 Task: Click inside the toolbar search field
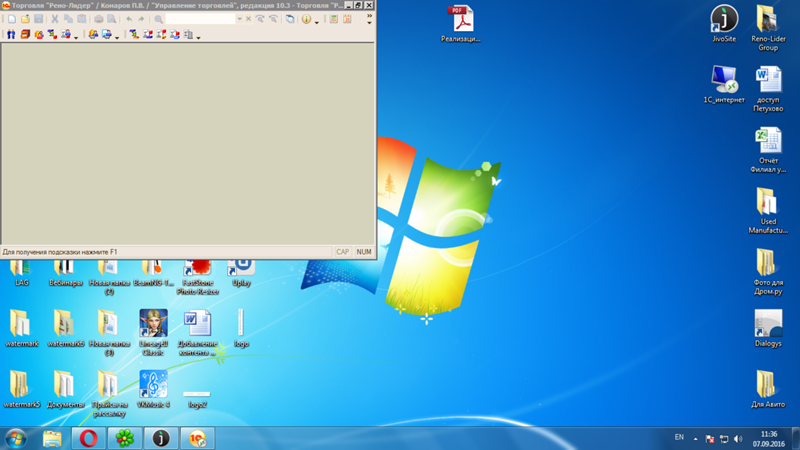(200, 19)
